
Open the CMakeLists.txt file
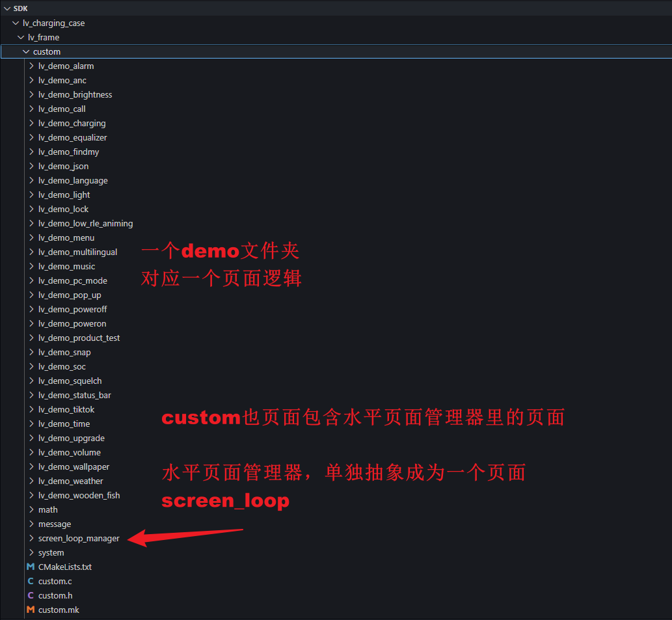[65, 567]
